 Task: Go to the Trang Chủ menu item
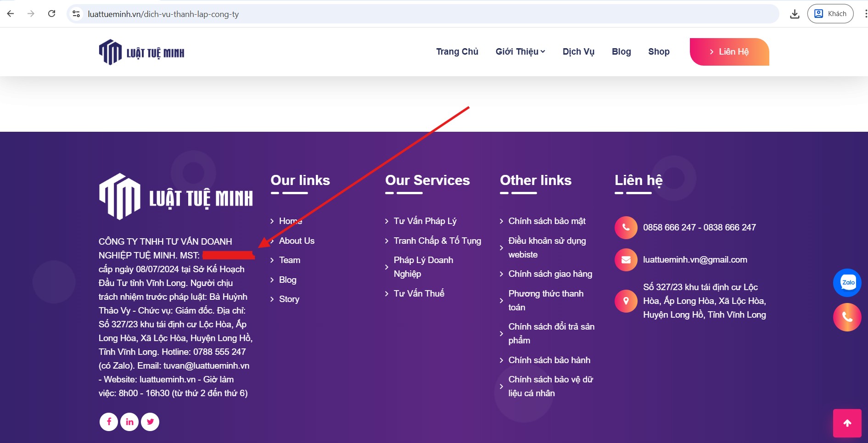click(x=457, y=52)
